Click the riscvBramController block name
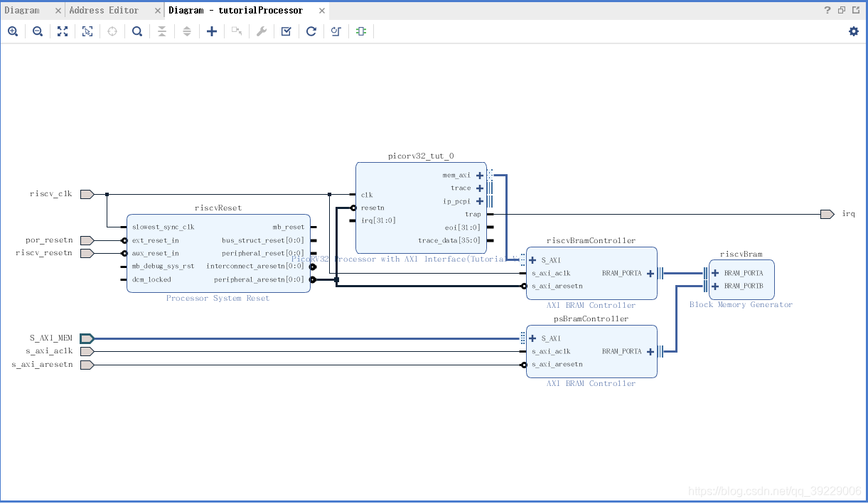The image size is (868, 504). click(591, 241)
